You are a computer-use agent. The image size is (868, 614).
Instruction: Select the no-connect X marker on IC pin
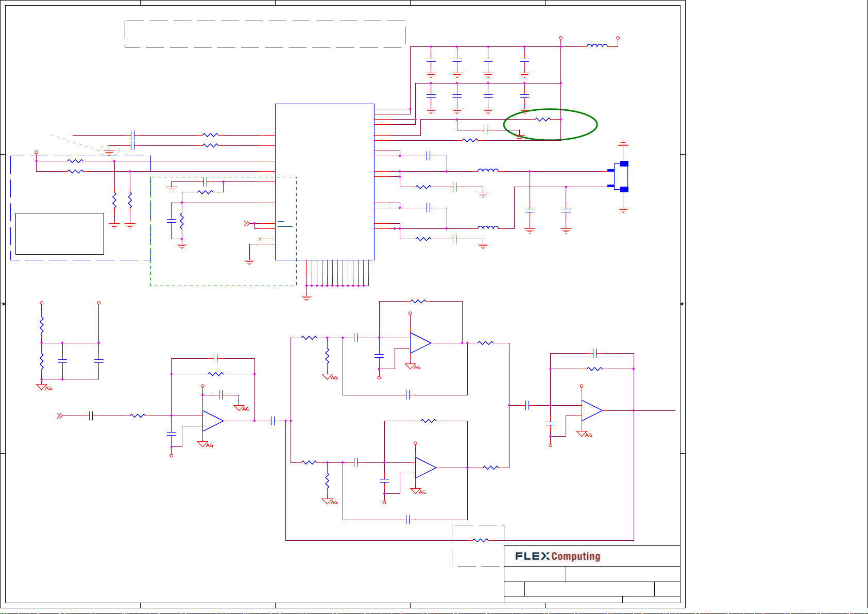click(260, 239)
